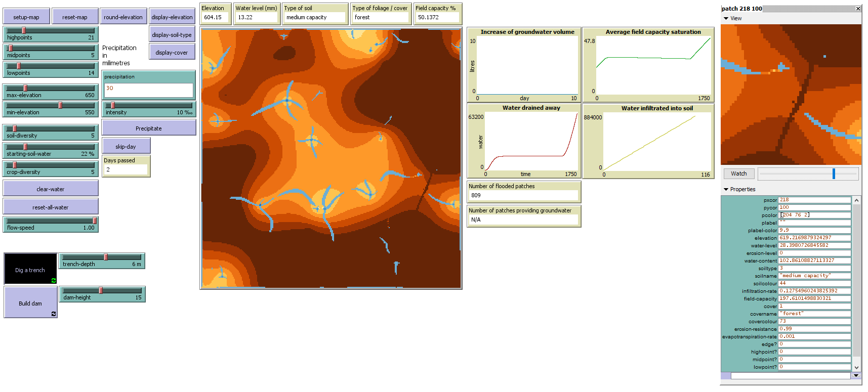This screenshot has width=868, height=392.
Task: Click the forever-loop icon on Build dam
Action: (x=53, y=314)
